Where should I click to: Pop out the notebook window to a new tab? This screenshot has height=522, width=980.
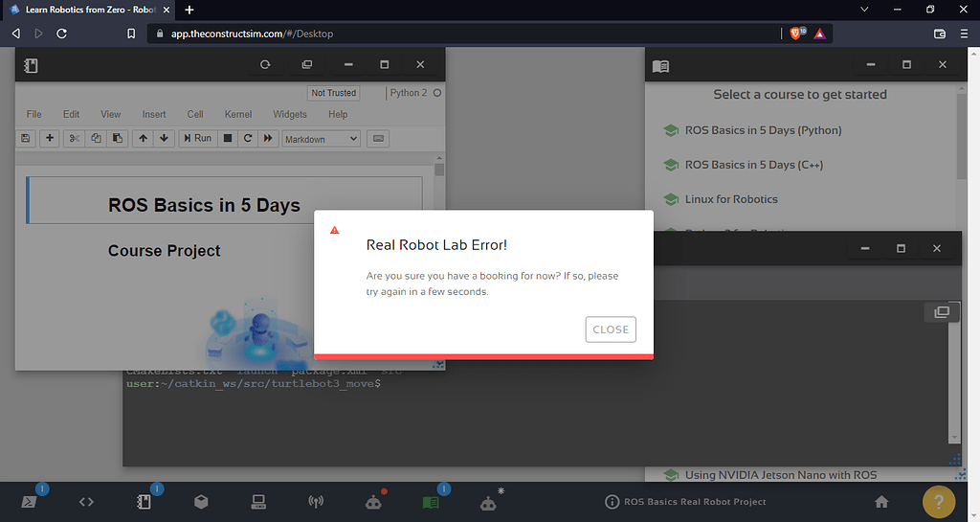click(x=307, y=64)
